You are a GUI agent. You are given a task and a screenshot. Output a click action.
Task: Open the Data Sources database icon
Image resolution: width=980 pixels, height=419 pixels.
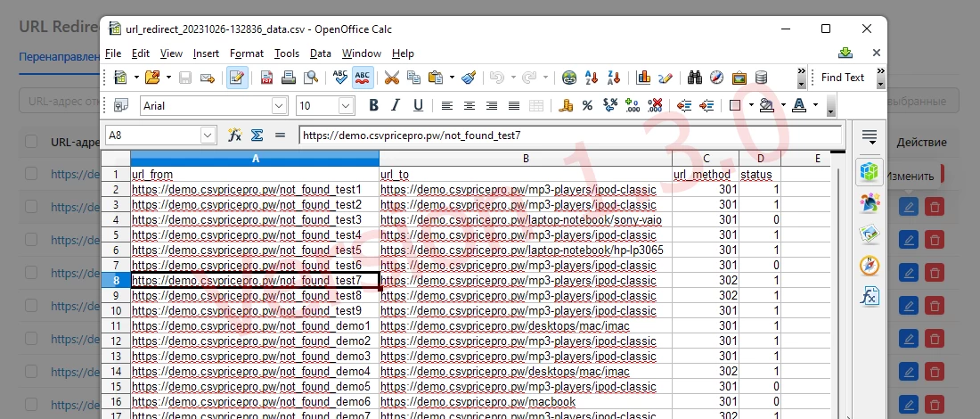click(761, 78)
